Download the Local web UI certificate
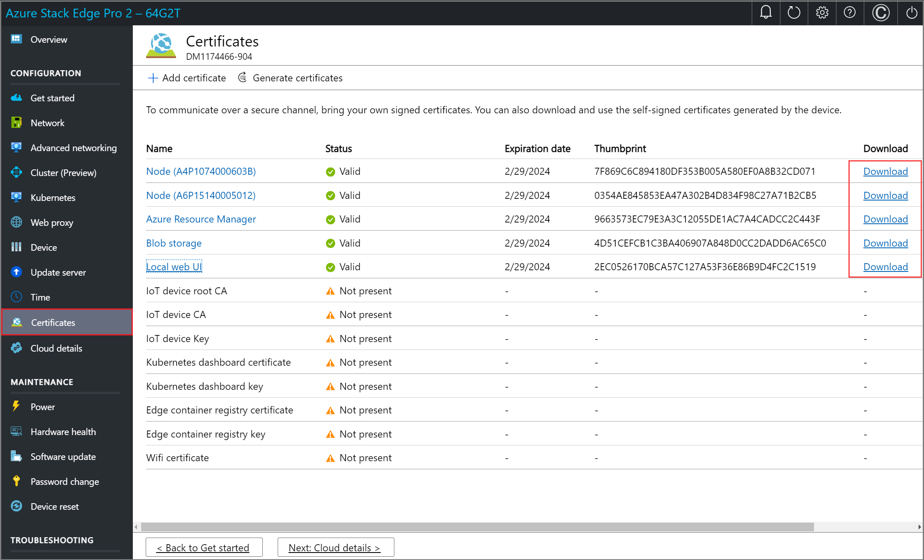 885,267
